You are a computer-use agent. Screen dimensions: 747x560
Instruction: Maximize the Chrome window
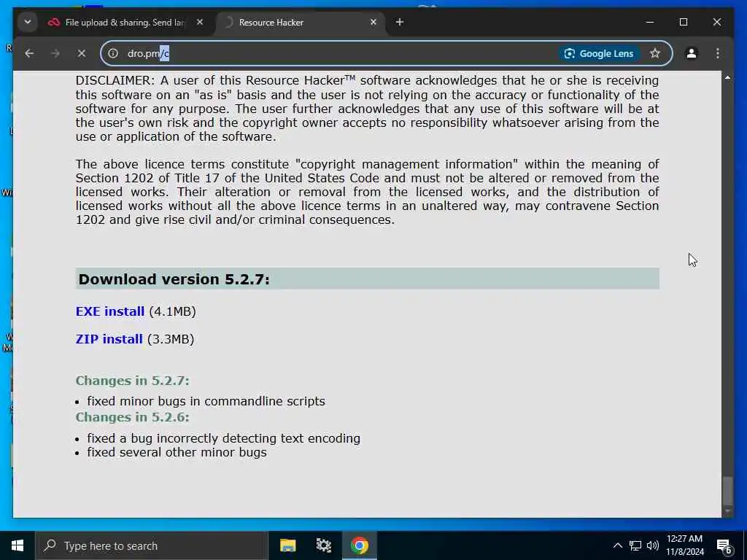[x=684, y=22]
